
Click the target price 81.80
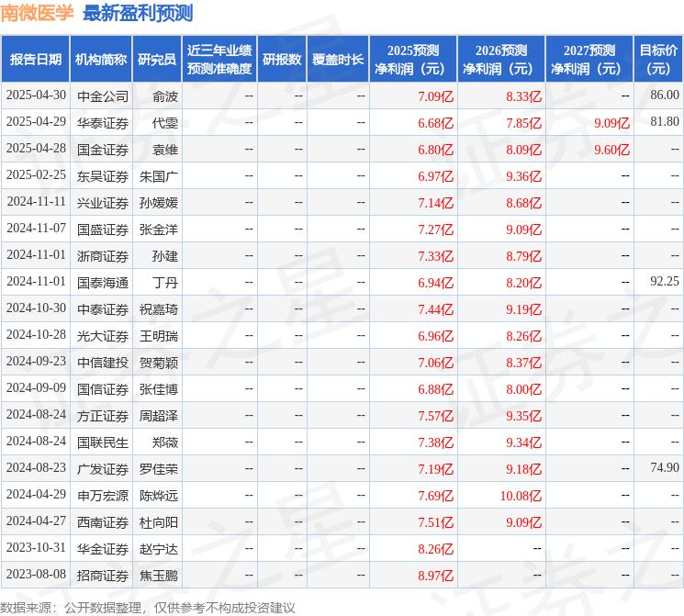click(665, 121)
